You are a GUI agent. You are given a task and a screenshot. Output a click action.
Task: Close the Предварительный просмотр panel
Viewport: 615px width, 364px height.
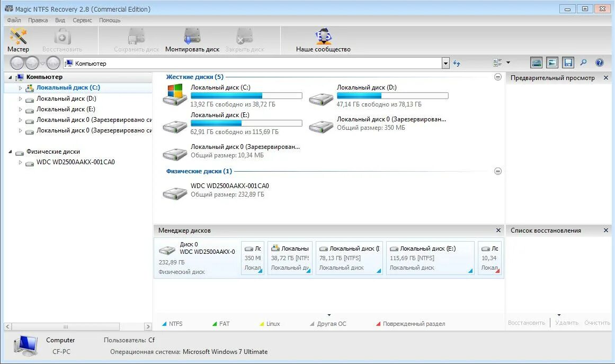pyautogui.click(x=606, y=78)
